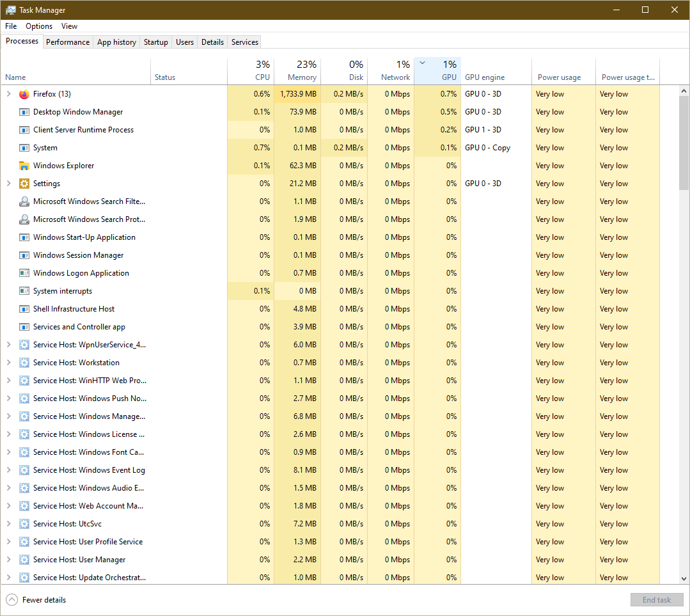Viewport: 690px width, 616px height.
Task: Select Firefox memory value 1,733.9 MB
Action: [298, 94]
